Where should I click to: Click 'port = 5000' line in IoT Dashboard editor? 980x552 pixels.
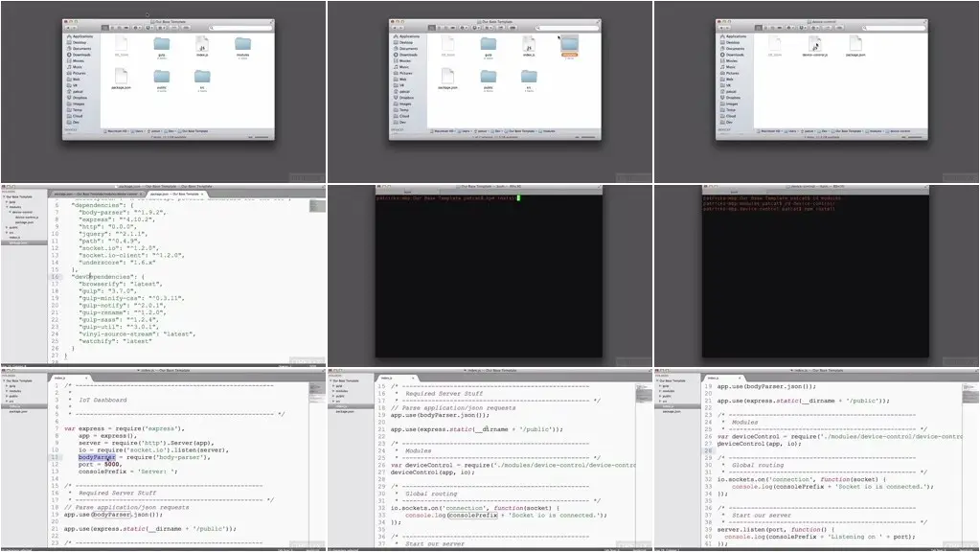point(100,464)
